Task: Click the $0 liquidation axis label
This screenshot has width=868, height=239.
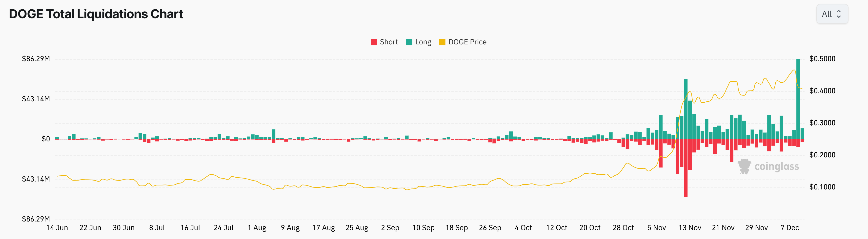Action: click(46, 139)
